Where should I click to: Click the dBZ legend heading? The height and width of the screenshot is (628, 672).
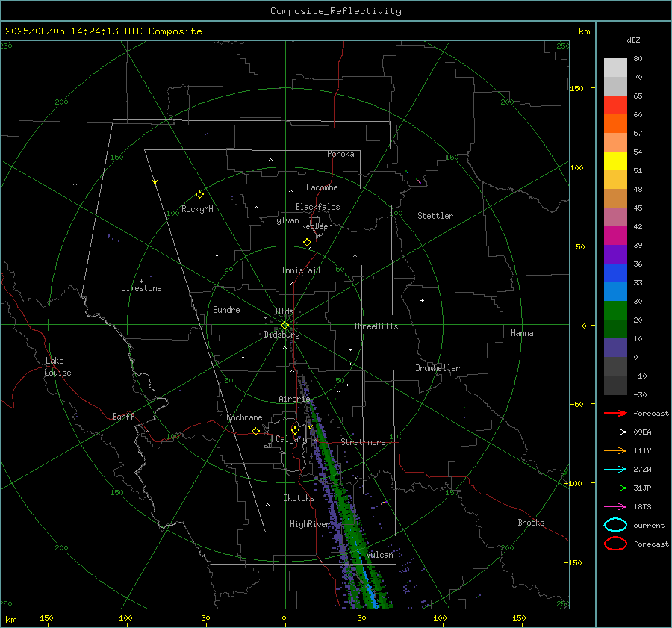point(633,40)
